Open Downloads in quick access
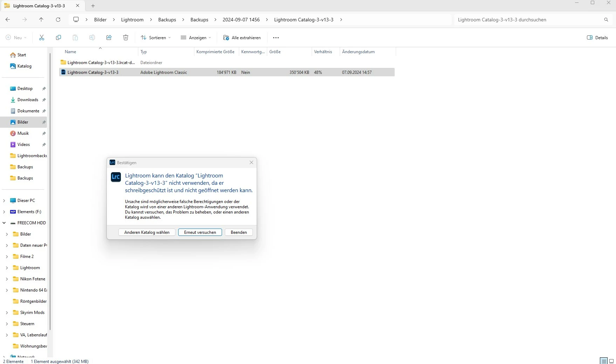The width and height of the screenshot is (616, 364). pyautogui.click(x=28, y=100)
